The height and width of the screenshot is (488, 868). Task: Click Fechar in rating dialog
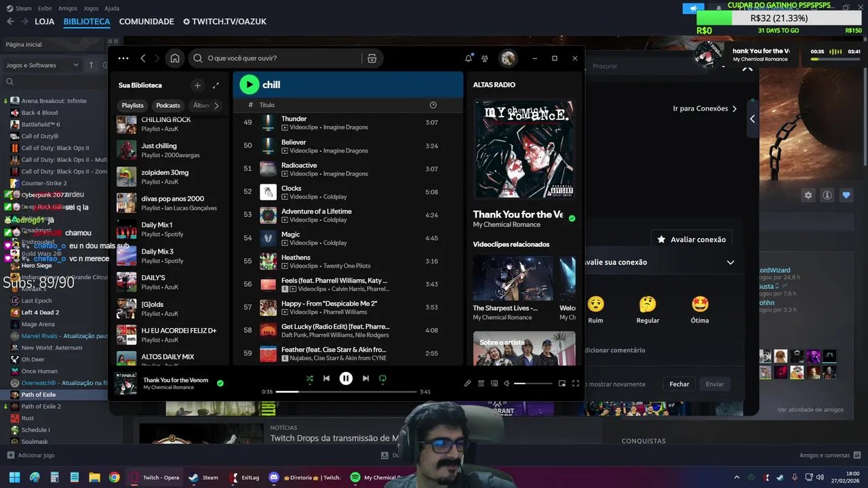click(679, 384)
